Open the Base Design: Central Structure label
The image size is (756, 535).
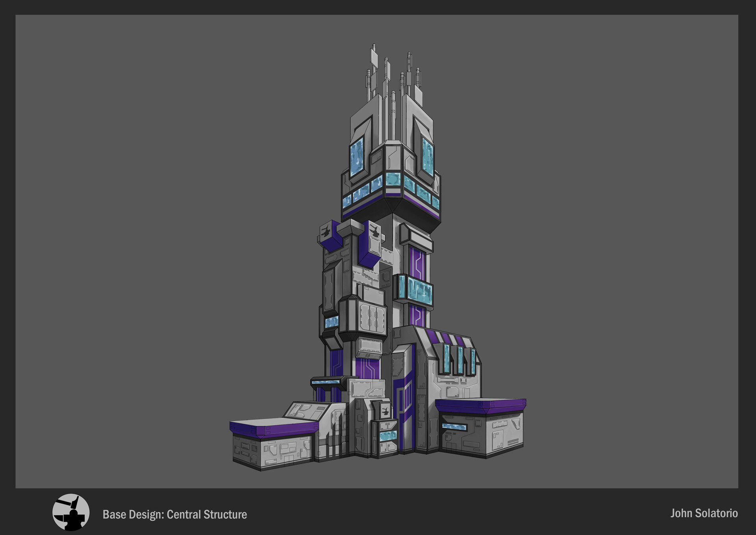(174, 514)
